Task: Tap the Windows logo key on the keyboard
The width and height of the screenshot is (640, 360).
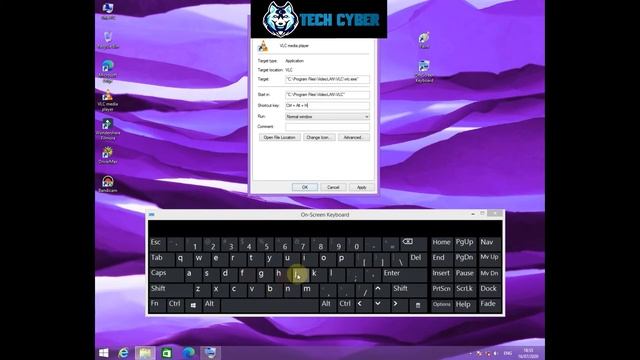Action: coord(193,305)
